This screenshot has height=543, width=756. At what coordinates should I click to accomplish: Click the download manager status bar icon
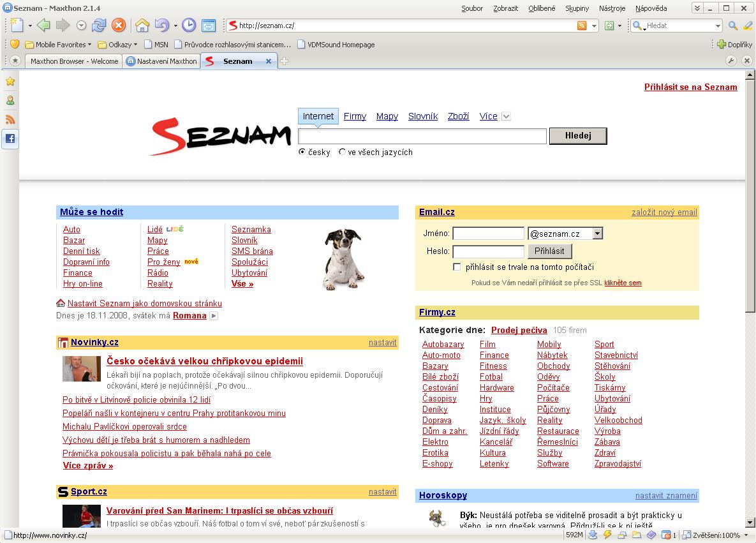click(x=593, y=535)
